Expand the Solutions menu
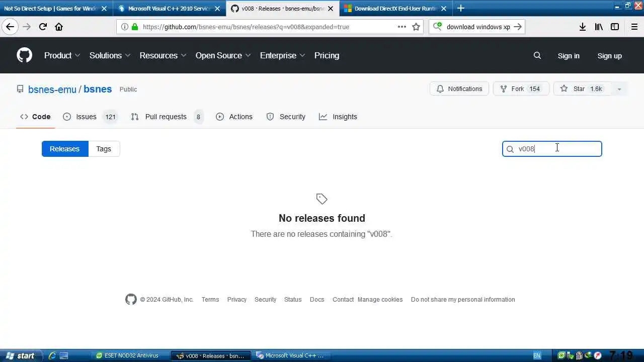 [x=110, y=55]
